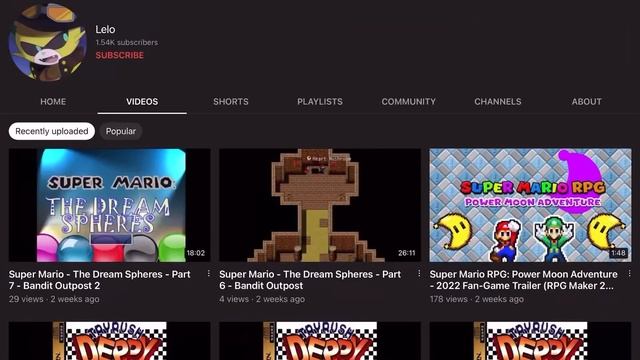View the Channels tab
The width and height of the screenshot is (640, 360).
coord(498,102)
